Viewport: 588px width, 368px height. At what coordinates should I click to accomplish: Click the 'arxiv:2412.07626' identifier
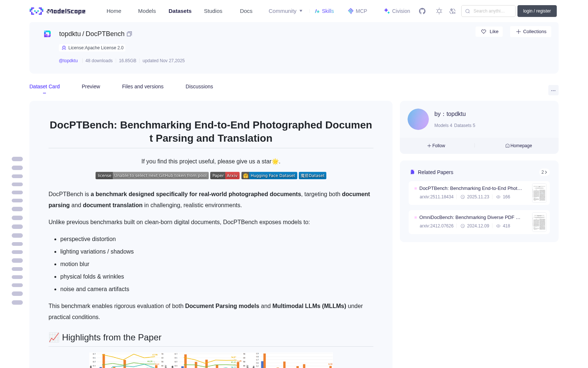[x=437, y=226]
